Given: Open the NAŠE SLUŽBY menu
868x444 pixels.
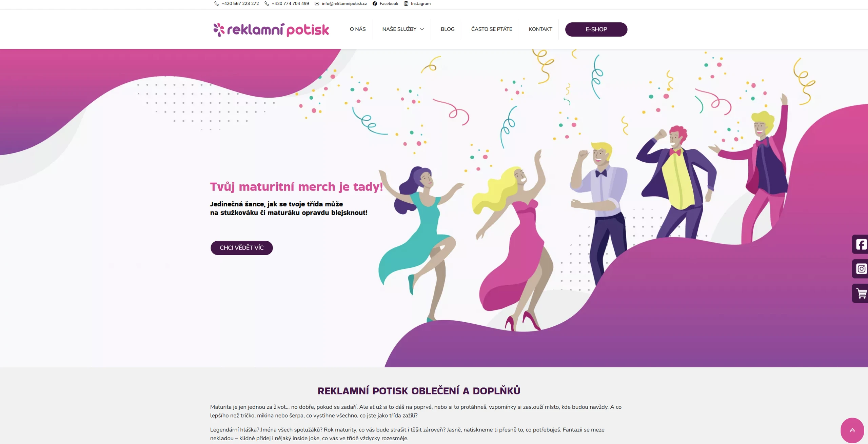Looking at the screenshot, I should (403, 29).
